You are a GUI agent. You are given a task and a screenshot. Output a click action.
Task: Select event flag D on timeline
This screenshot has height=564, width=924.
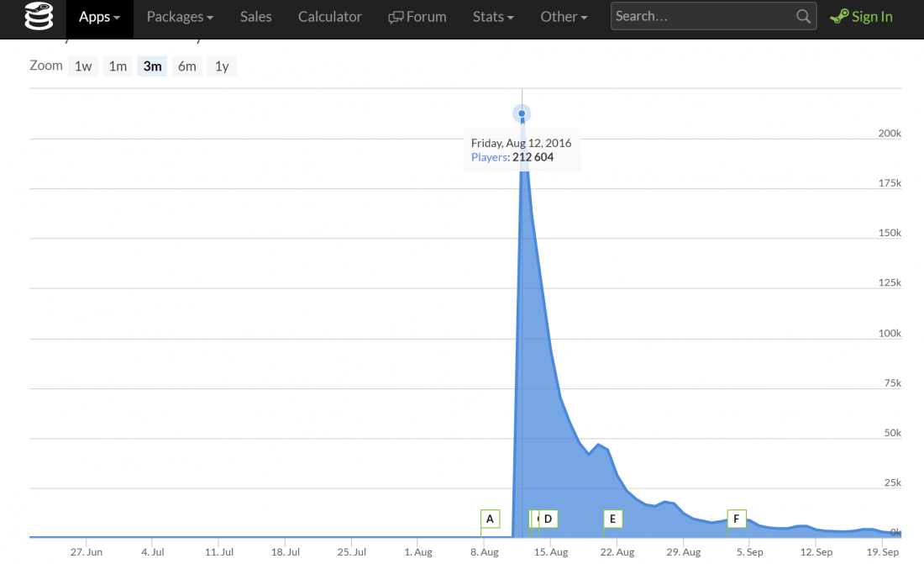click(549, 519)
